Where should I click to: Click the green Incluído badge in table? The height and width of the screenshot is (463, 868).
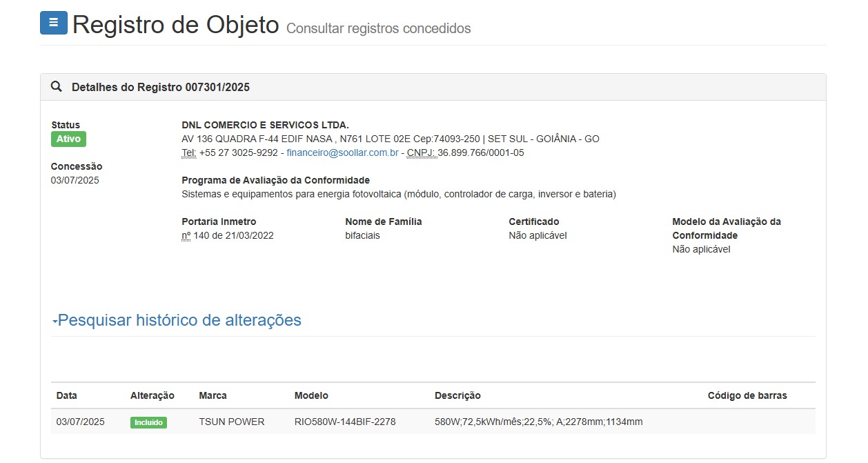click(x=148, y=422)
